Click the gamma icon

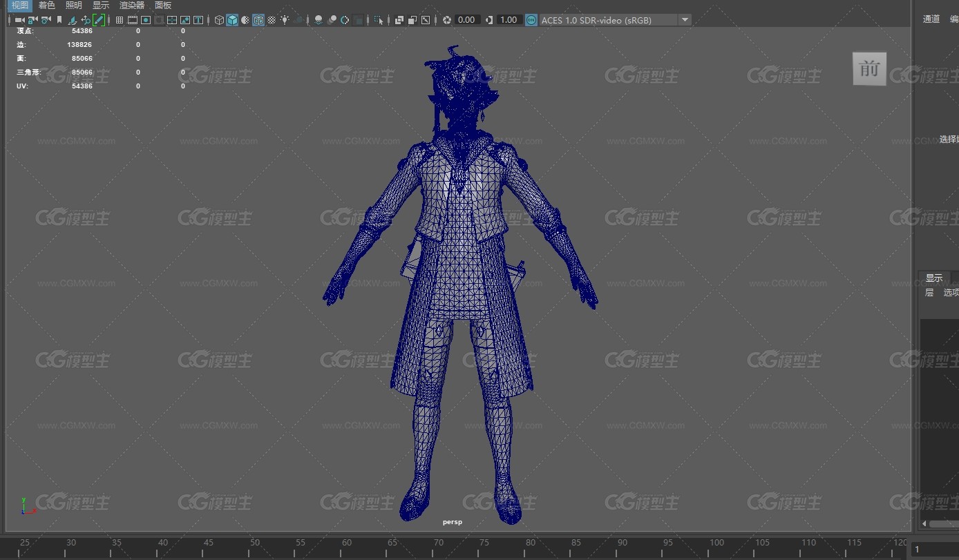[489, 20]
